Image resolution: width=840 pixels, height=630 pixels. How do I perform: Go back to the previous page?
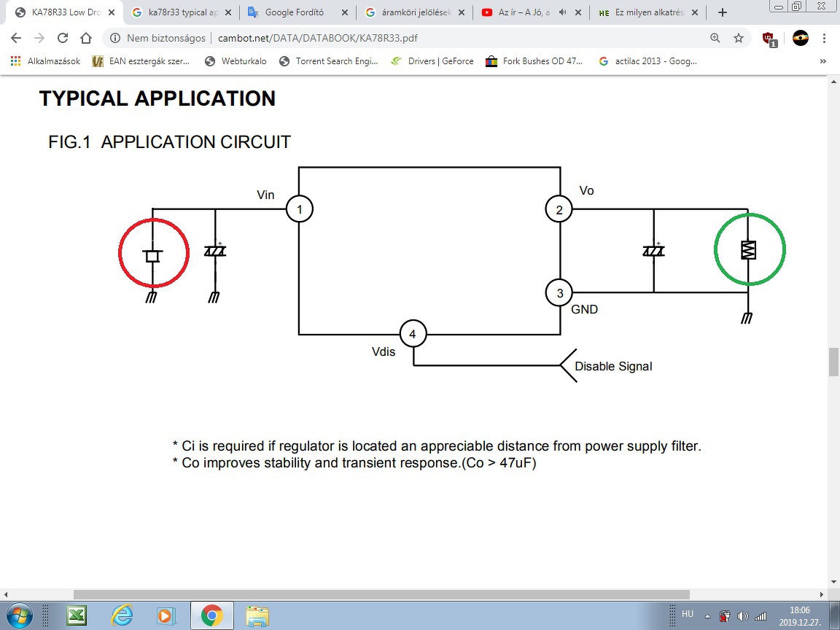(x=16, y=38)
